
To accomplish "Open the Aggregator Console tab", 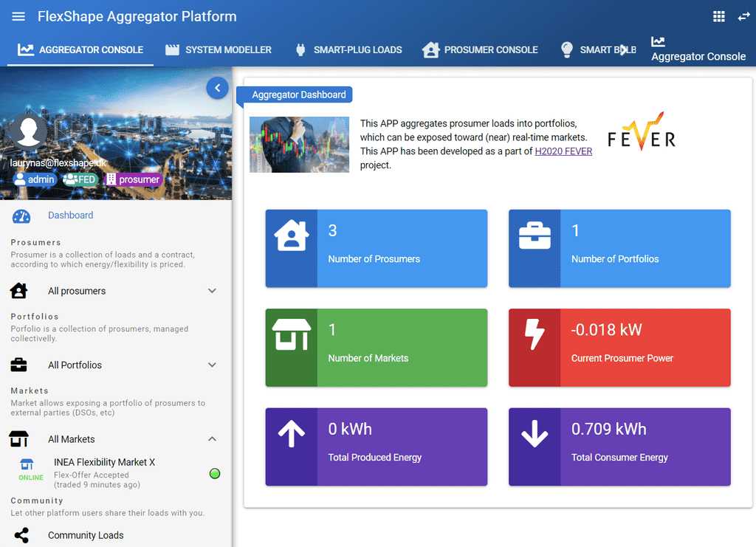I will [x=81, y=49].
